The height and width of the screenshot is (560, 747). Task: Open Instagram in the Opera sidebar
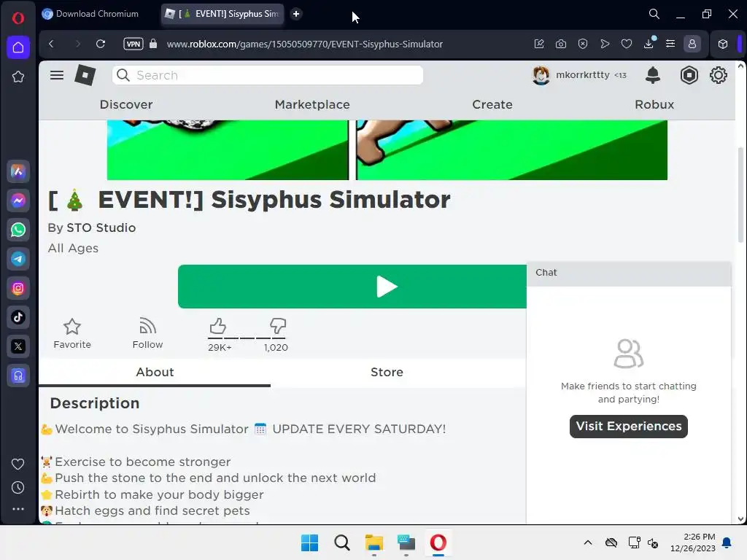pyautogui.click(x=18, y=288)
